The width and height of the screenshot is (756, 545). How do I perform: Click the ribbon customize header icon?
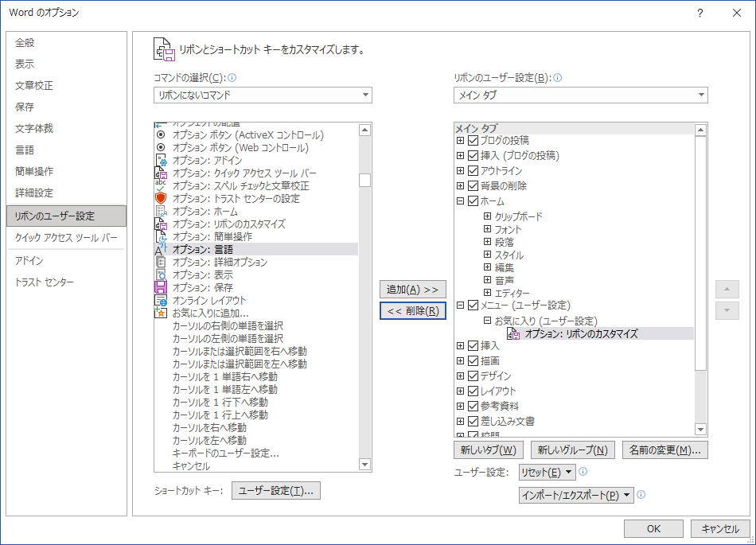(164, 49)
